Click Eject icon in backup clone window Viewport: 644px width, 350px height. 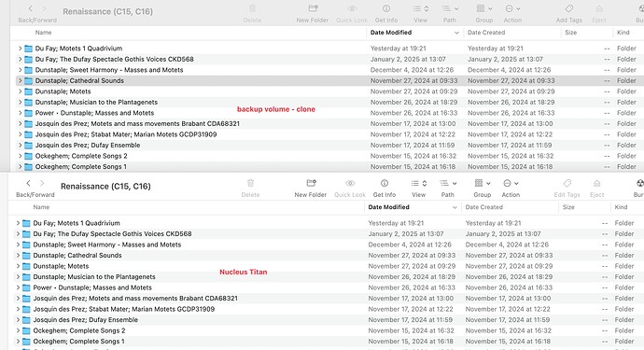599,8
